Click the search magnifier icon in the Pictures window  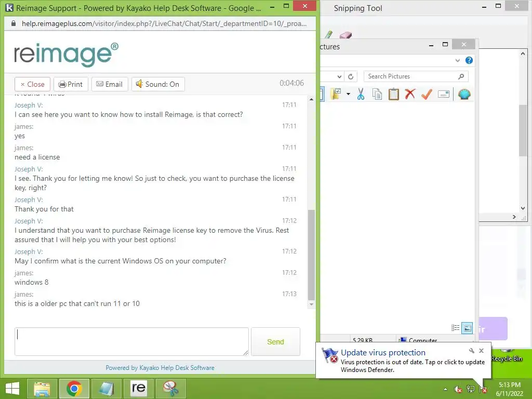pyautogui.click(x=461, y=76)
